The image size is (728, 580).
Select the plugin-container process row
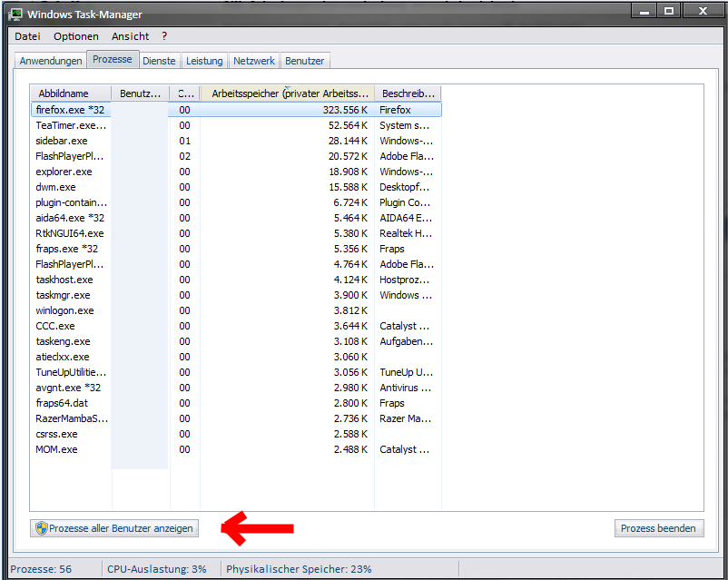236,202
